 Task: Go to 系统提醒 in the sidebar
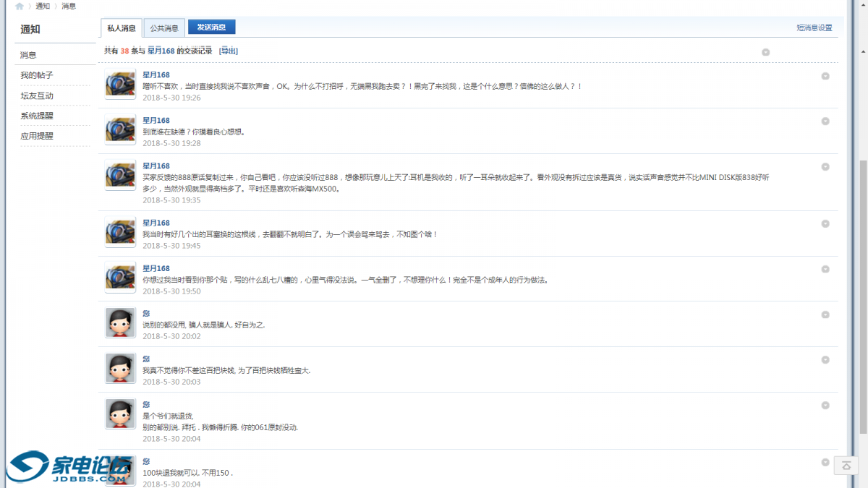point(37,116)
